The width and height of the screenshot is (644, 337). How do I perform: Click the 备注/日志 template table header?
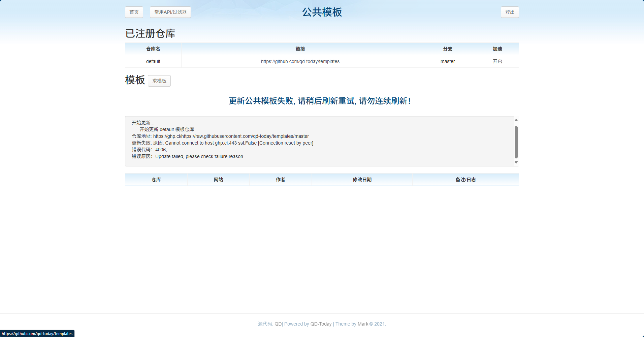pyautogui.click(x=465, y=180)
